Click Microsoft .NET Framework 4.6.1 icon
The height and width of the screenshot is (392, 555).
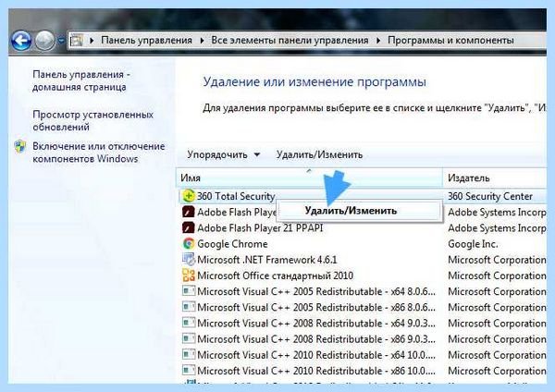pyautogui.click(x=189, y=260)
